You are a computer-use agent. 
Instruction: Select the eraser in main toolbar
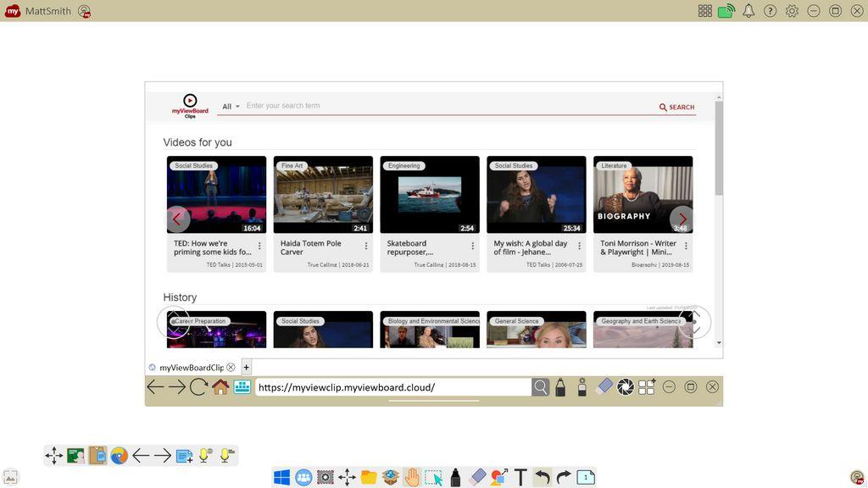[x=477, y=476]
